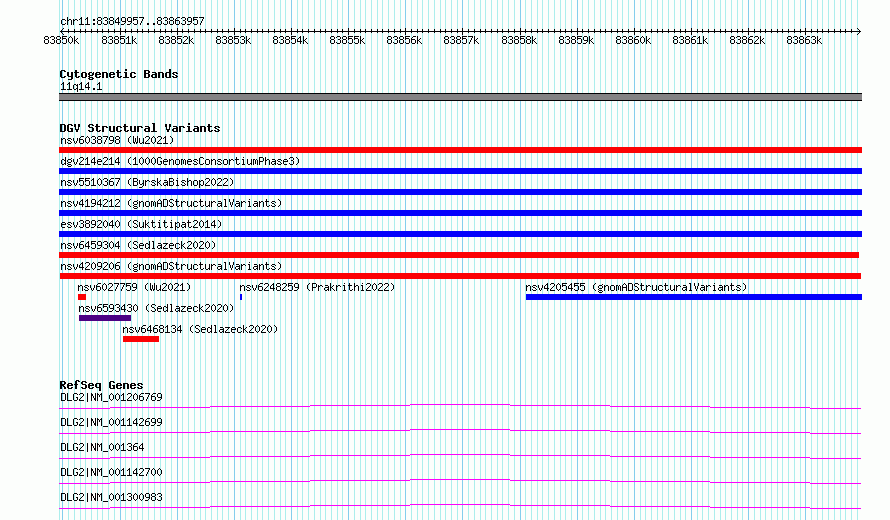Select the red nsv6459304 variant bar
890x520 pixels.
459,255
